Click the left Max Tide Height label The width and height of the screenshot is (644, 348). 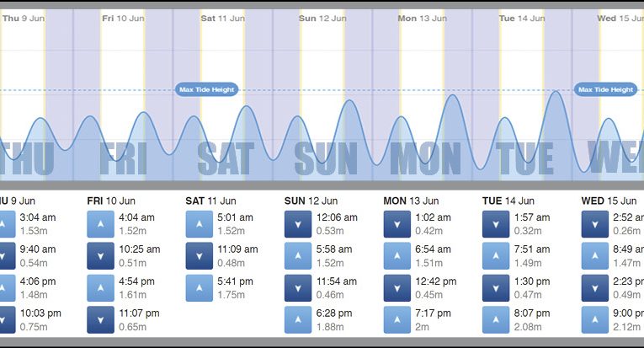point(208,89)
